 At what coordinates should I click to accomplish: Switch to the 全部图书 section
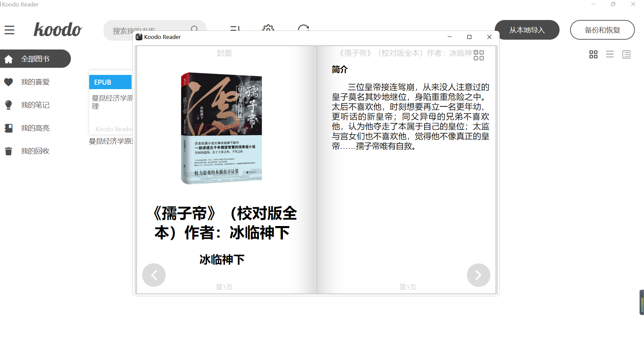35,58
